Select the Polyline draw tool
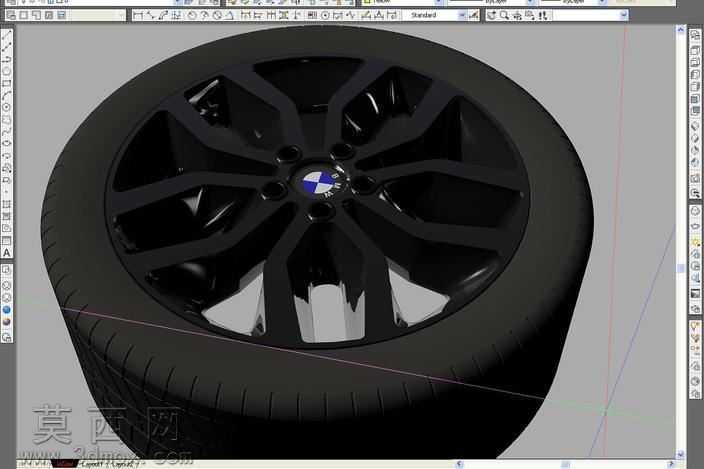 coord(7,58)
